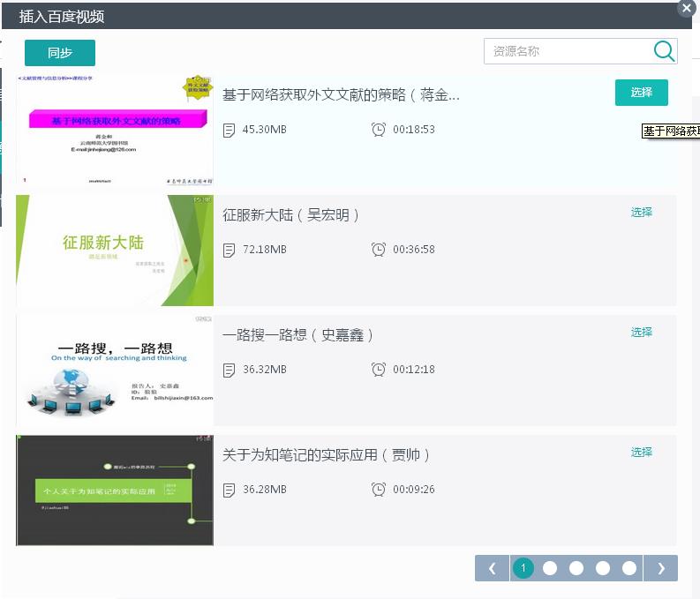Select page 1 pagination dot
Screen dimensions: 700x599
coord(523,568)
